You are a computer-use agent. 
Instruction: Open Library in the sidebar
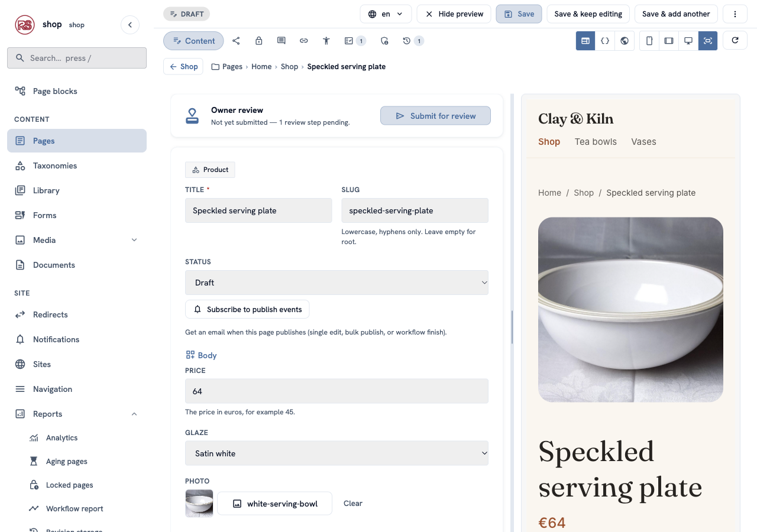[x=77, y=190]
